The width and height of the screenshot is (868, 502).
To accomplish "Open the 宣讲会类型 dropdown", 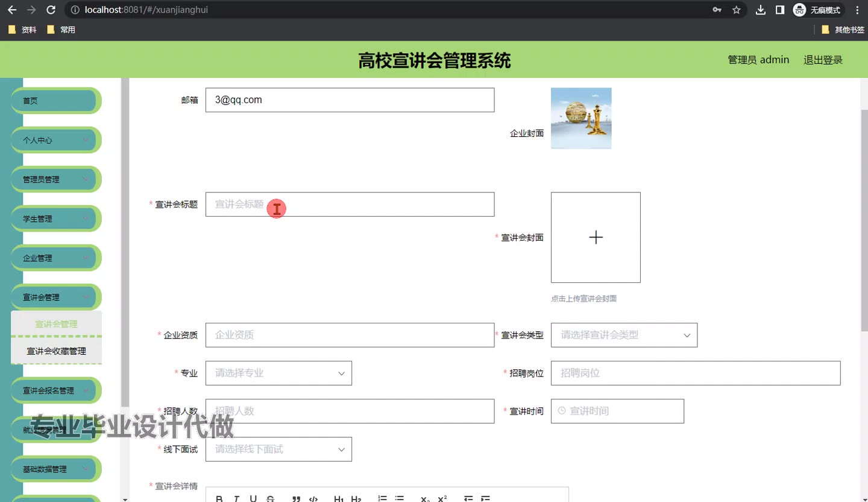I will click(x=624, y=335).
